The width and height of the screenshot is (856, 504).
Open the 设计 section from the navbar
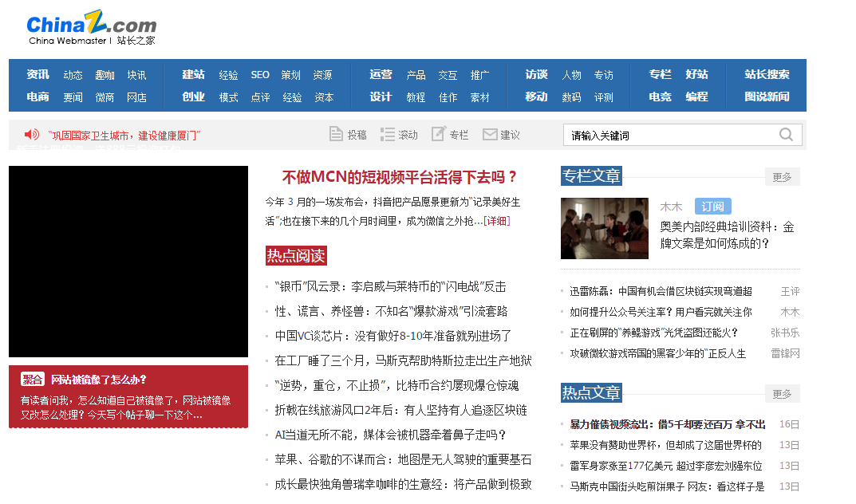tap(381, 96)
